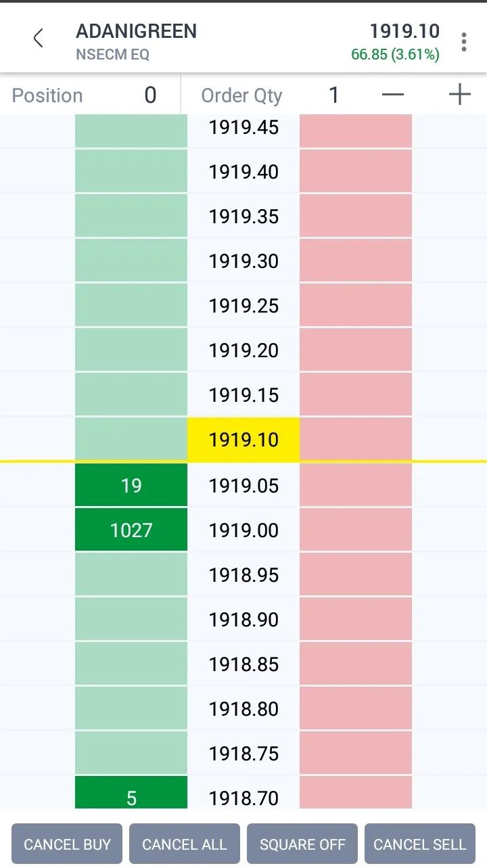Increase order quantity with plus icon

click(459, 95)
